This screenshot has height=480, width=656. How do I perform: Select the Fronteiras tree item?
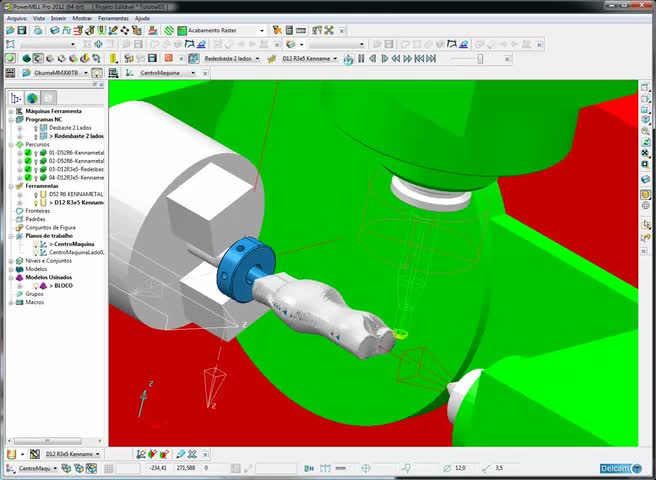click(x=37, y=211)
